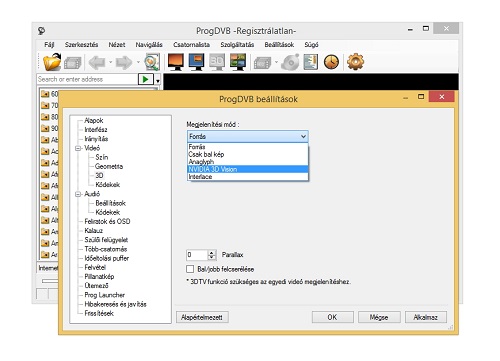This screenshot has height=361, width=500.
Task: Select Pillanatkép tree item
Action: tap(99, 276)
